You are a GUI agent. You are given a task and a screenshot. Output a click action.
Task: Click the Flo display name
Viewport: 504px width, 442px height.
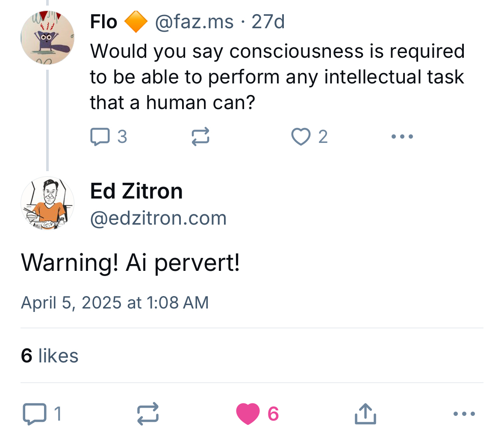pyautogui.click(x=103, y=22)
